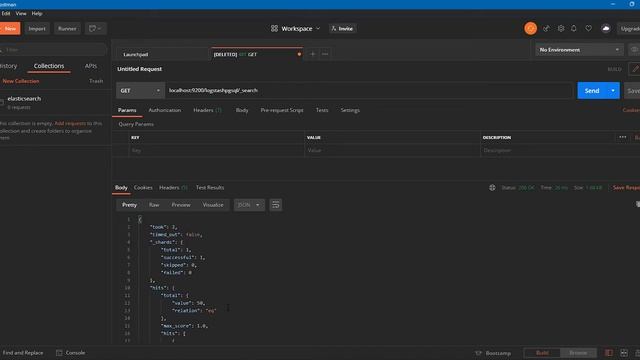Open tab options three-dots menu
Viewport: 640px width, 360px height.
[x=325, y=54]
